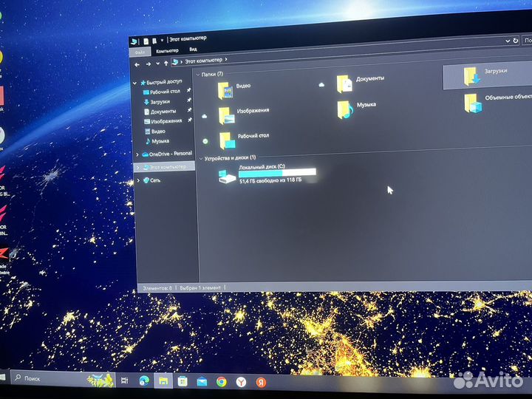Open Microsoft Edge from the taskbar
Screen dimensions: 532x399
[x=143, y=381]
